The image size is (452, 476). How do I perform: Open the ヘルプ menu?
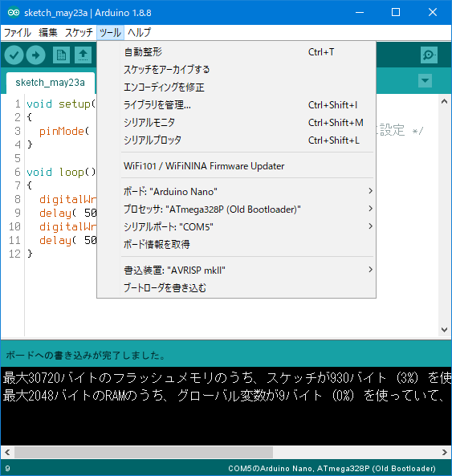coord(139,32)
